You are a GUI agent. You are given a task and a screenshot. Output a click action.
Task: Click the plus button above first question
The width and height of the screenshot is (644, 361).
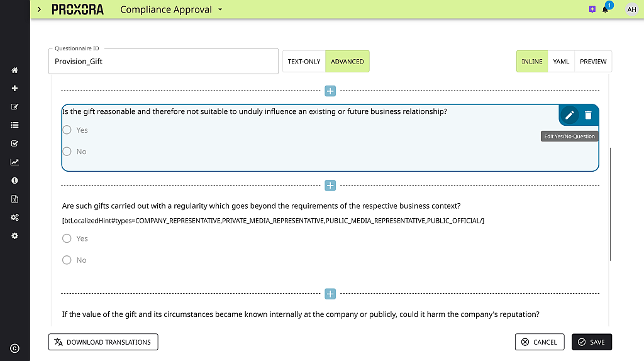tap(330, 91)
